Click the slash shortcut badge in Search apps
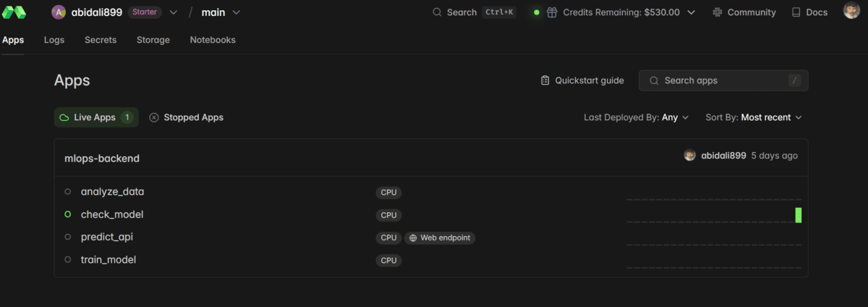868x307 pixels. (796, 80)
